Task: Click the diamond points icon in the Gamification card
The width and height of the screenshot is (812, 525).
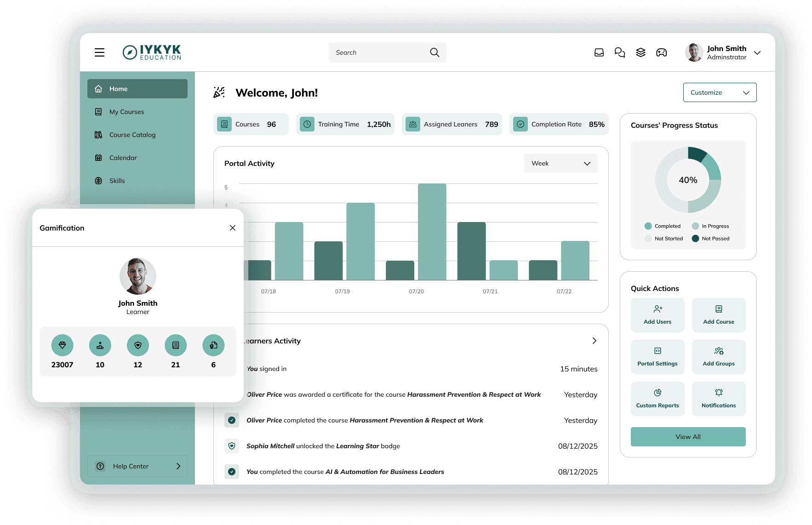Action: 62,345
